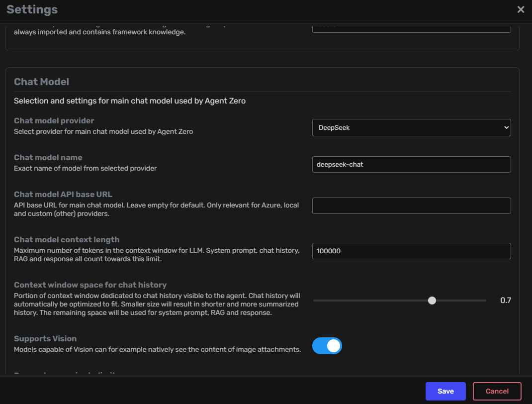Viewport: 532px width, 404px height.
Task: Click the Chat model context length label
Action: [67, 239]
